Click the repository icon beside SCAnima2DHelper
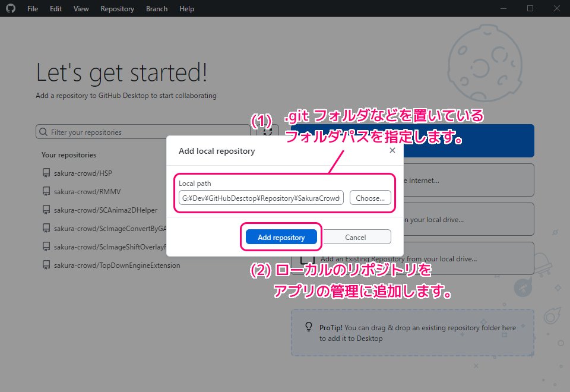570x392 pixels. 46,210
